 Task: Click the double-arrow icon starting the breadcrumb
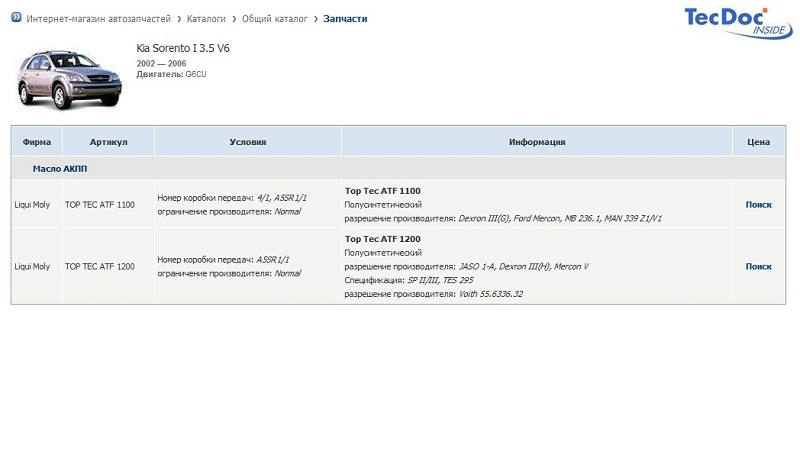(16, 19)
